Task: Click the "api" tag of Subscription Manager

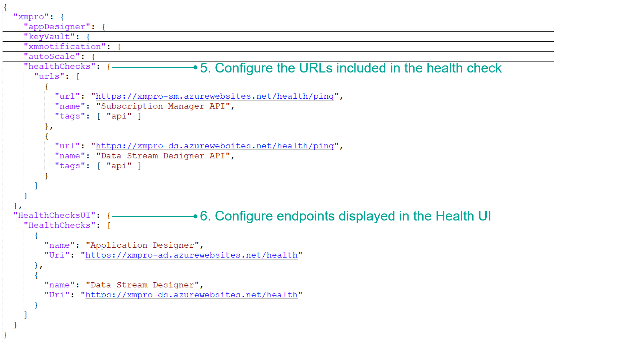Action: point(119,116)
